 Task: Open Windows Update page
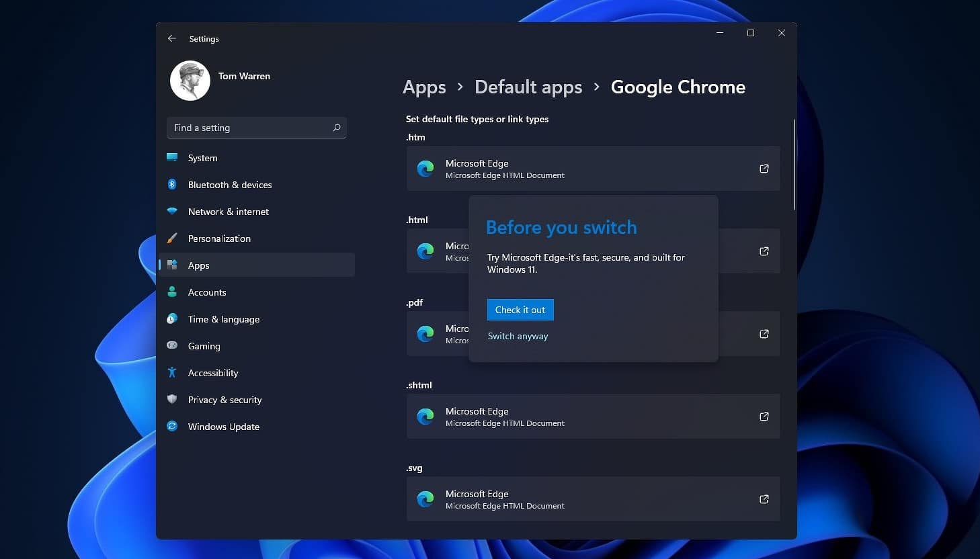(256, 427)
